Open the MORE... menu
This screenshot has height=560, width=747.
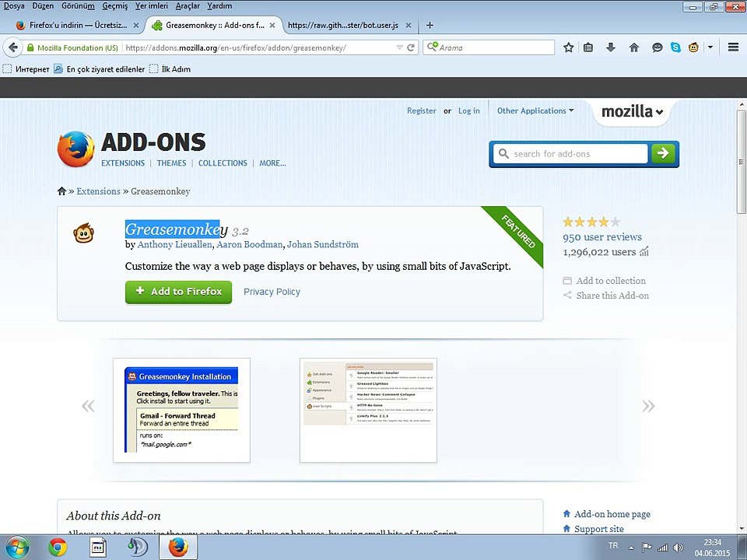point(272,163)
